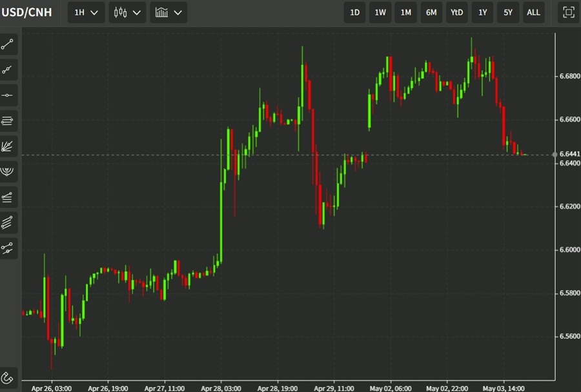Click the ALL range button
This screenshot has height=392, width=581.
point(533,12)
